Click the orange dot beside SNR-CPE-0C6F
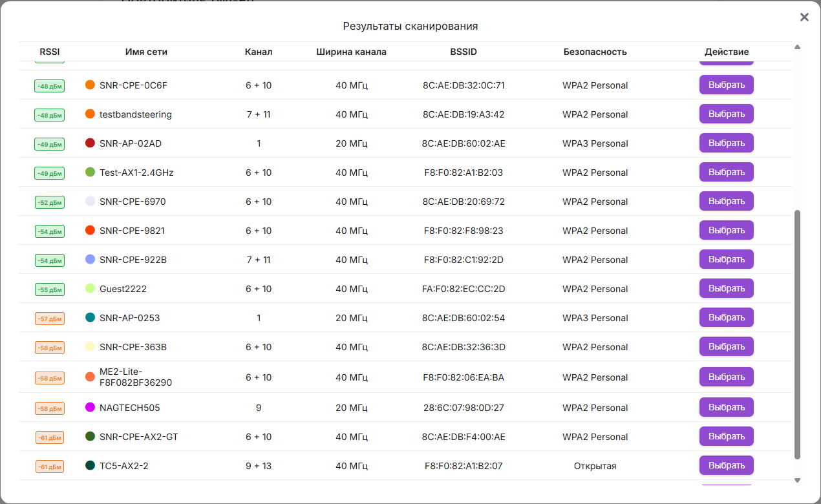This screenshot has height=504, width=821. [x=91, y=85]
